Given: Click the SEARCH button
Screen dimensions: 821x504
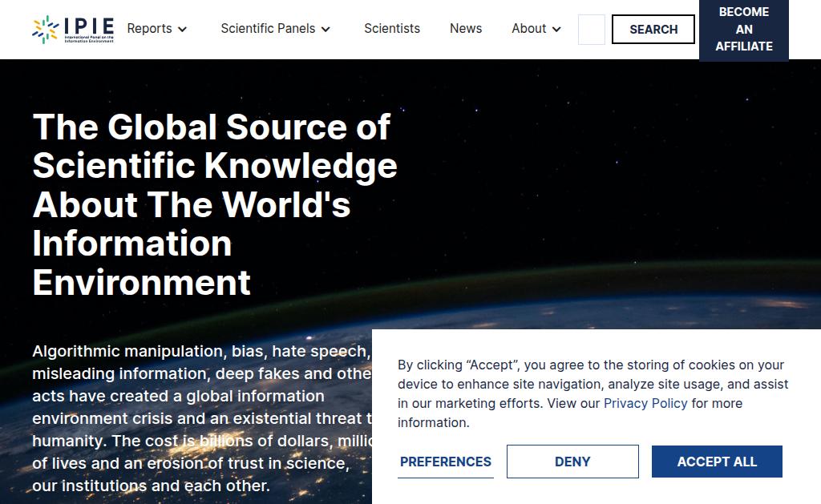Looking at the screenshot, I should tap(653, 30).
